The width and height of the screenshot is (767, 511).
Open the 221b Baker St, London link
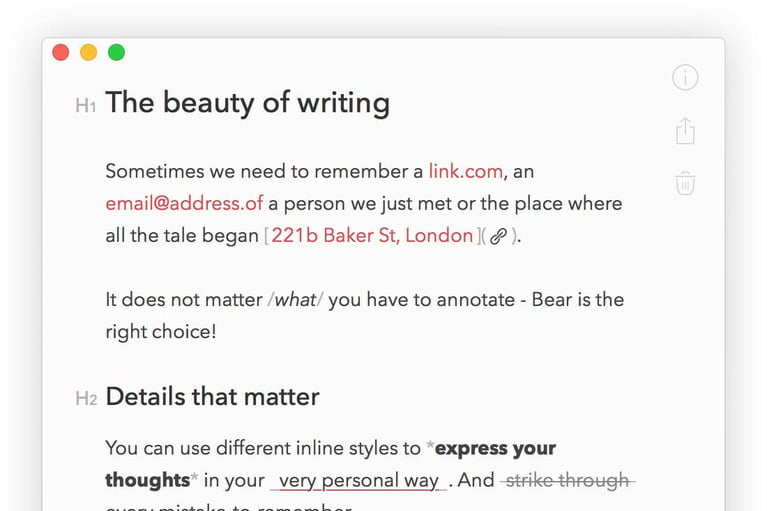point(372,236)
